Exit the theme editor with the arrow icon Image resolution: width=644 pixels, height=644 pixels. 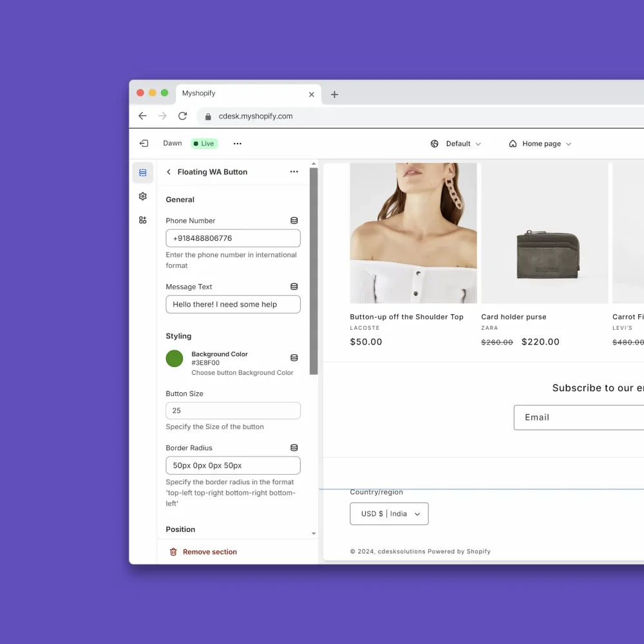point(143,143)
